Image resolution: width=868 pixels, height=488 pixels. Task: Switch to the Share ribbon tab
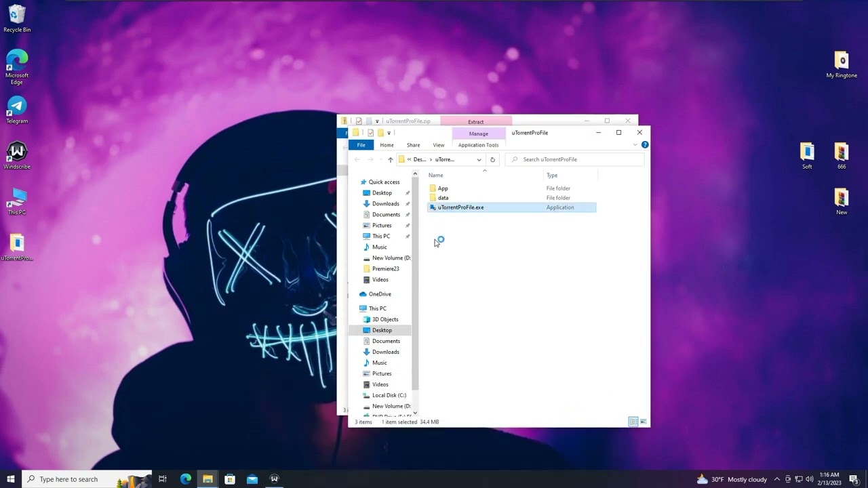(413, 145)
